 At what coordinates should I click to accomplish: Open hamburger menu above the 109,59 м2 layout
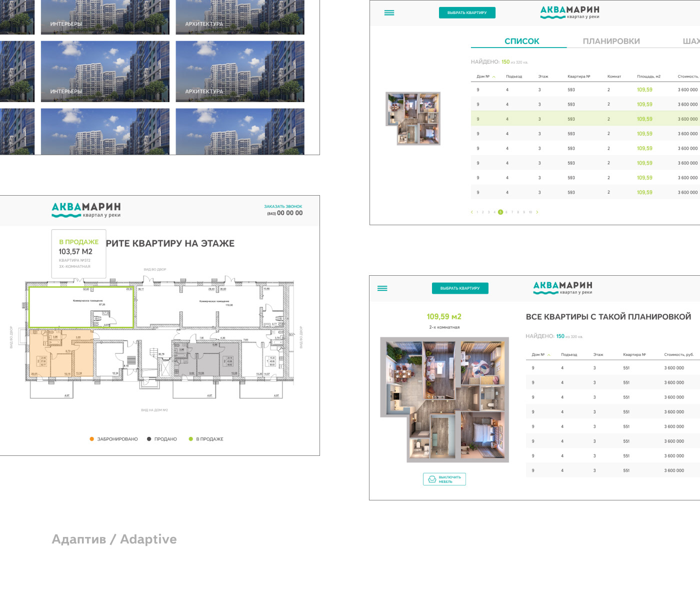click(x=382, y=288)
